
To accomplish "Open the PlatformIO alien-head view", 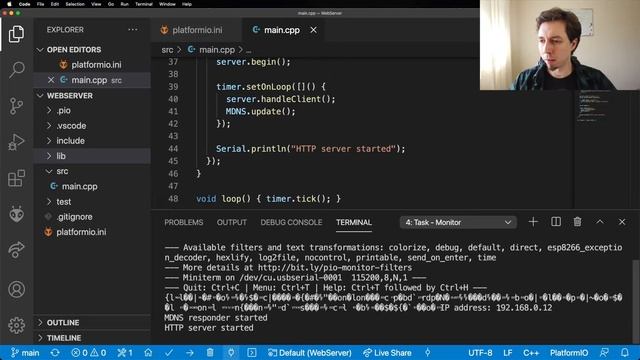I will 16,214.
